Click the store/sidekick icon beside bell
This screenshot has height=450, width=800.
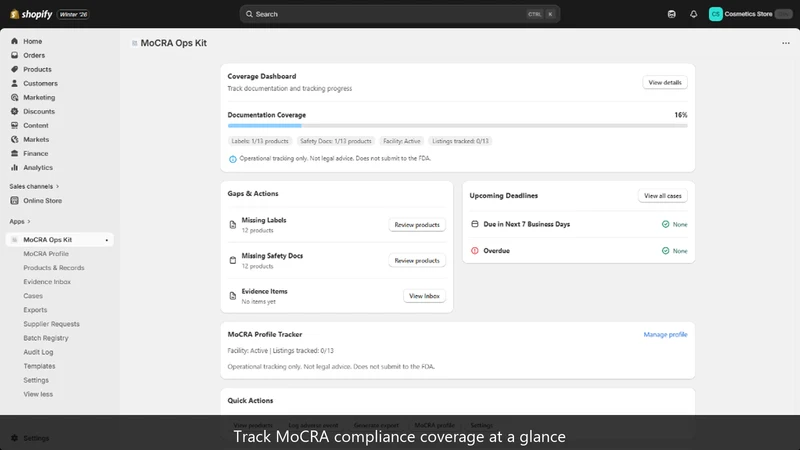(671, 14)
